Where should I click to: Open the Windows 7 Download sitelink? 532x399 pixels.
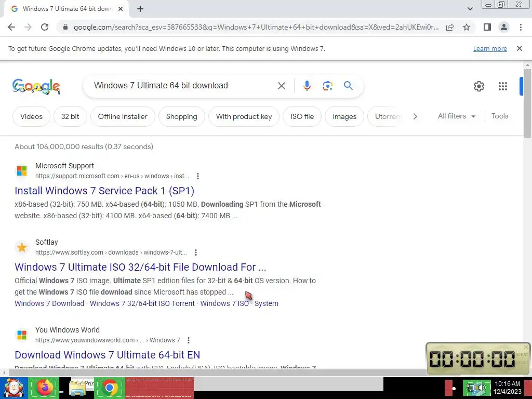click(x=49, y=303)
